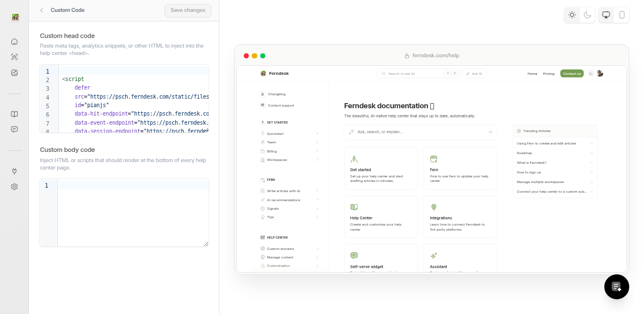The height and width of the screenshot is (314, 644).
Task: Click the integrations plug icon in sidebar
Action: click(x=14, y=171)
